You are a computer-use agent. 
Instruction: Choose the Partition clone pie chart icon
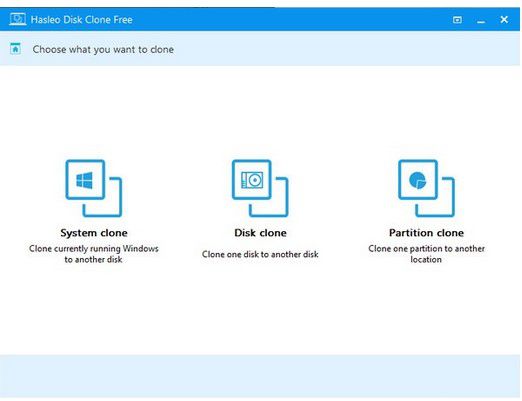(x=426, y=188)
